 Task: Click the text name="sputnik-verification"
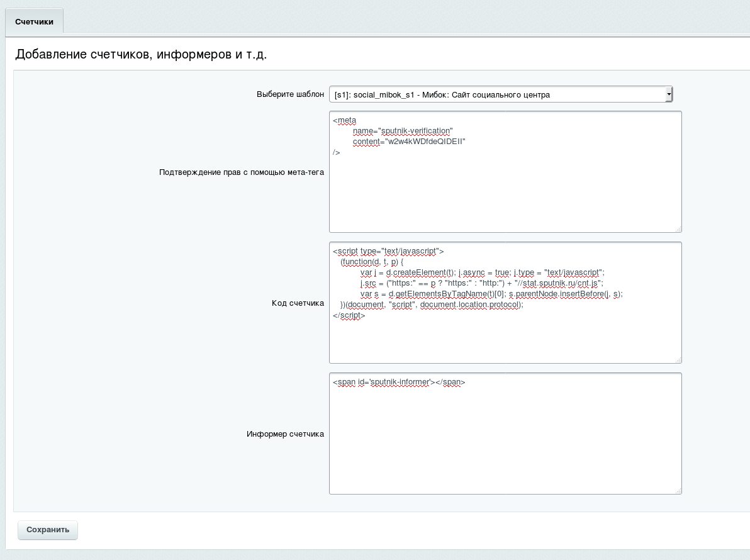(x=403, y=131)
